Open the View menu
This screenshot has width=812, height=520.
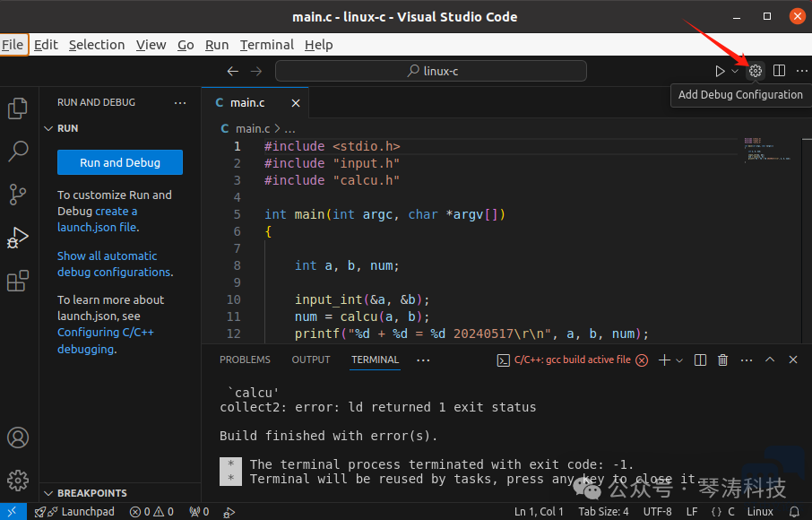pyautogui.click(x=151, y=45)
